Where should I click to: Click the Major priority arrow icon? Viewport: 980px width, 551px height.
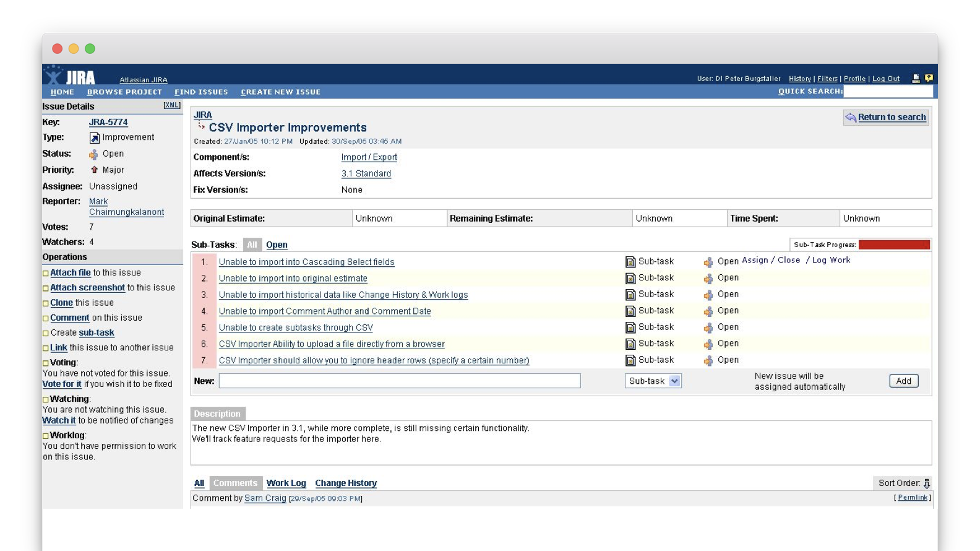pyautogui.click(x=94, y=170)
